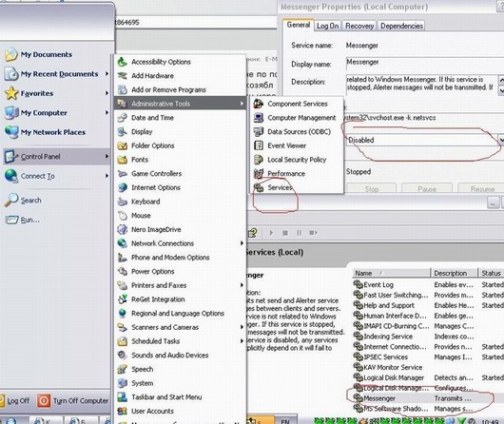The width and height of the screenshot is (504, 424).
Task: Click the EN language indicator in taskbar
Action: 285,420
